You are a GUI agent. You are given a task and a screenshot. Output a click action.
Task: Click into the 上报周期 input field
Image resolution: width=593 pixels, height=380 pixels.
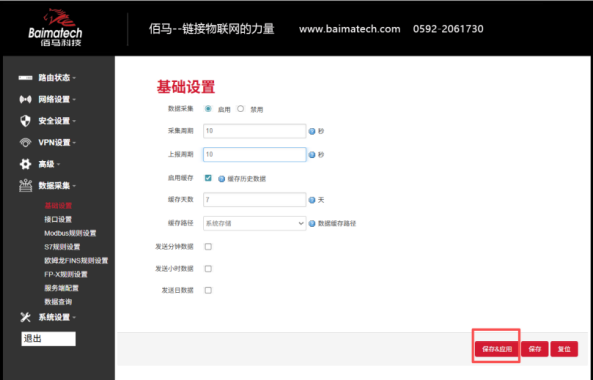(x=255, y=155)
